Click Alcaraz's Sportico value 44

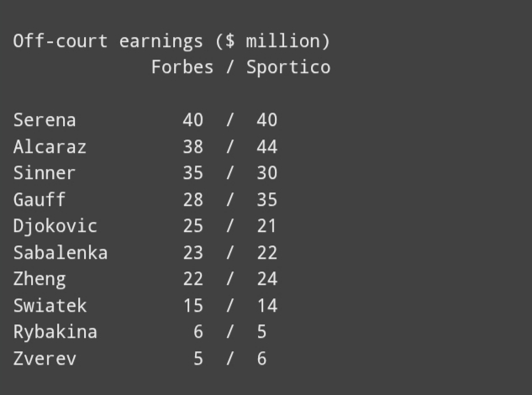pyautogui.click(x=266, y=147)
